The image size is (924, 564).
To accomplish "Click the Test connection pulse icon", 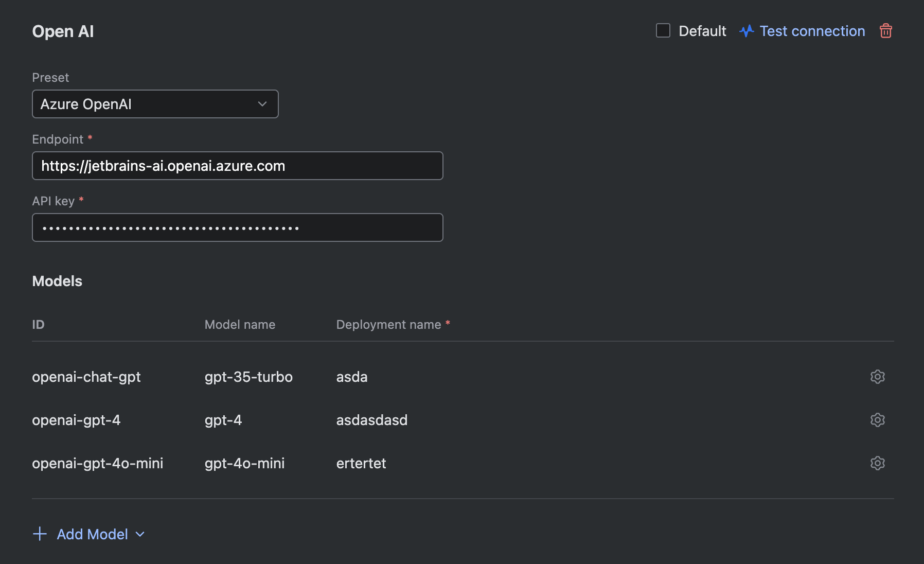I will 747,31.
